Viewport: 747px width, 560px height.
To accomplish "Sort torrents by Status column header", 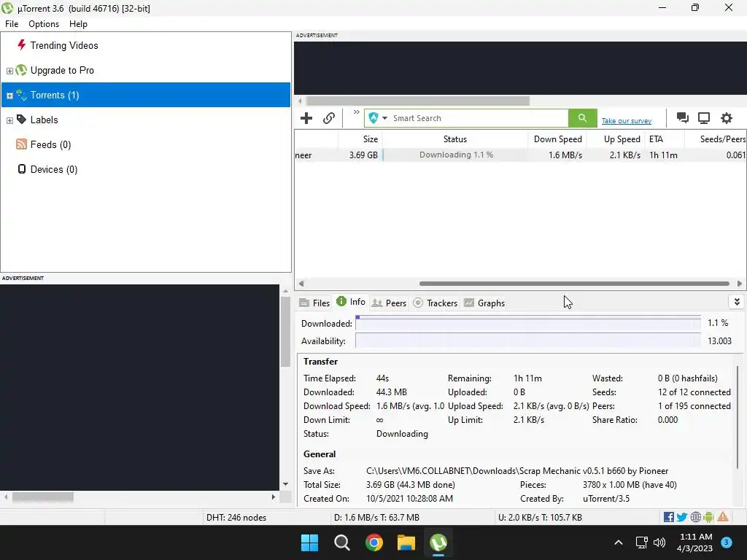I will pyautogui.click(x=455, y=139).
